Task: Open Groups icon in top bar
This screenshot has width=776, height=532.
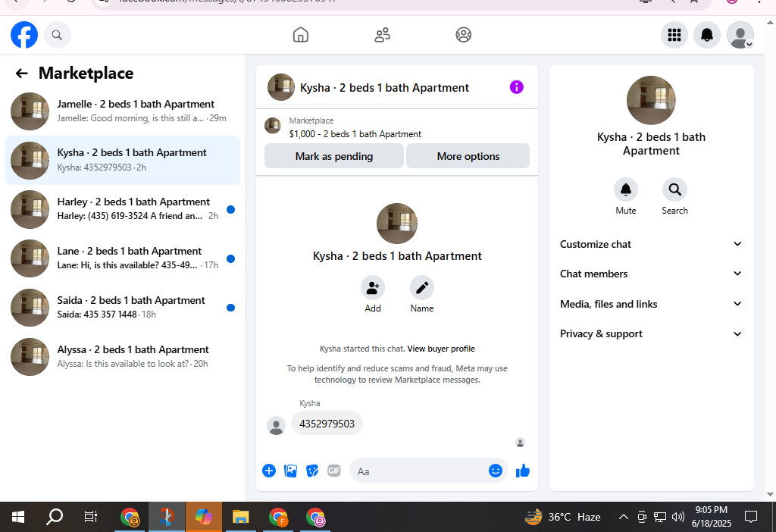Action: point(463,35)
